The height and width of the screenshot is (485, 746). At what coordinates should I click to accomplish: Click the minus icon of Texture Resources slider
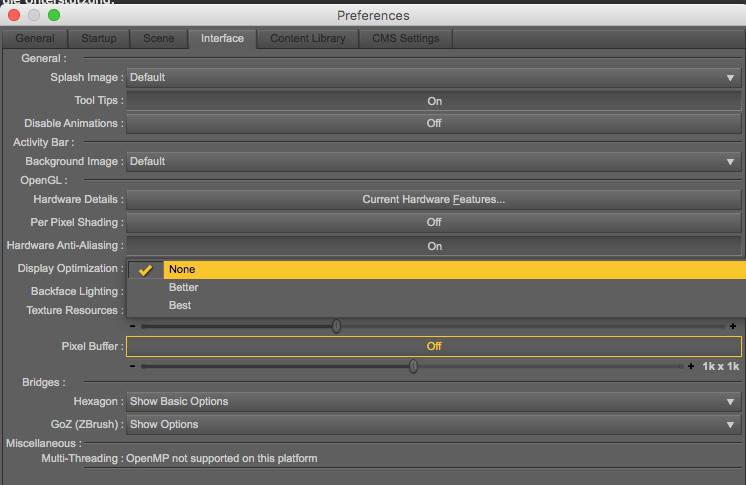[x=133, y=326]
